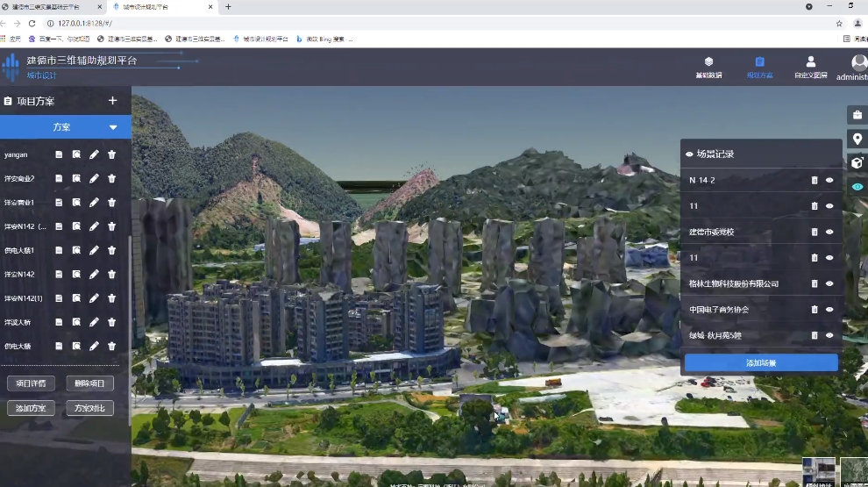
Task: Click the address bar showing 127.0.0.1:8128
Action: coord(438,24)
